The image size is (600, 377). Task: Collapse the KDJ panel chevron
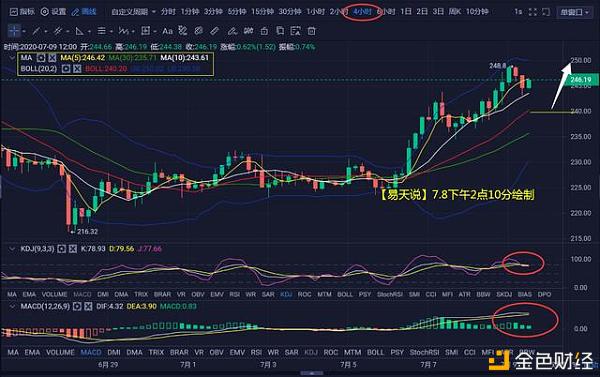pyautogui.click(x=12, y=249)
